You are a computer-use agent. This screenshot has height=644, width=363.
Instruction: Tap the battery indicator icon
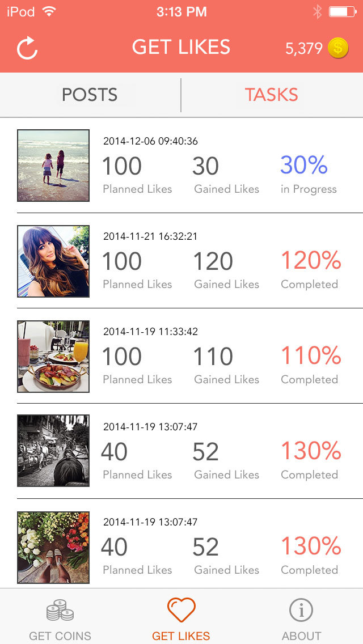[x=342, y=11]
